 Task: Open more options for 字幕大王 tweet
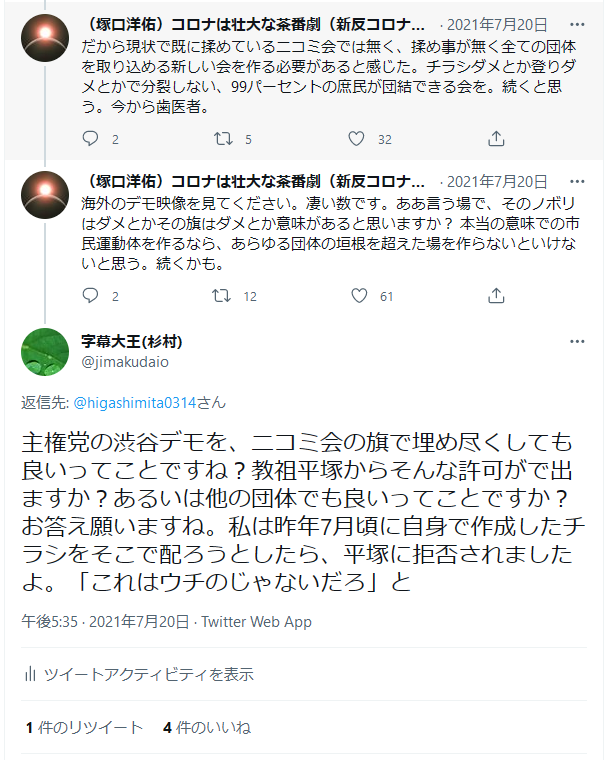pyautogui.click(x=578, y=341)
